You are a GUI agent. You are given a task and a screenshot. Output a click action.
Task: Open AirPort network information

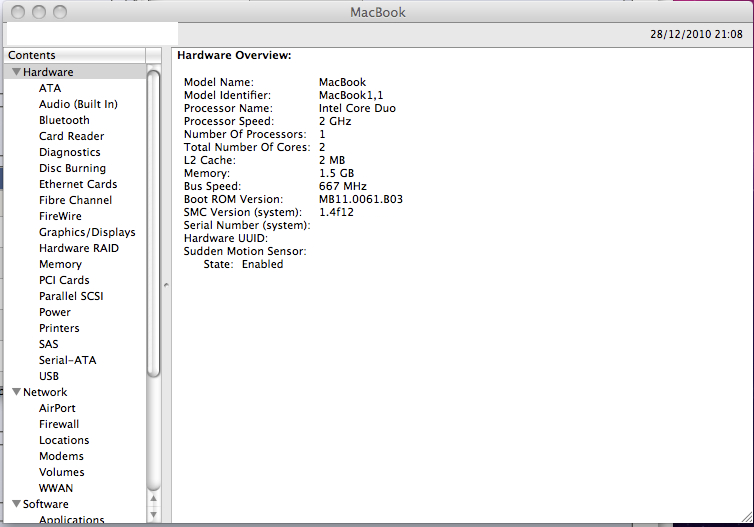[57, 408]
